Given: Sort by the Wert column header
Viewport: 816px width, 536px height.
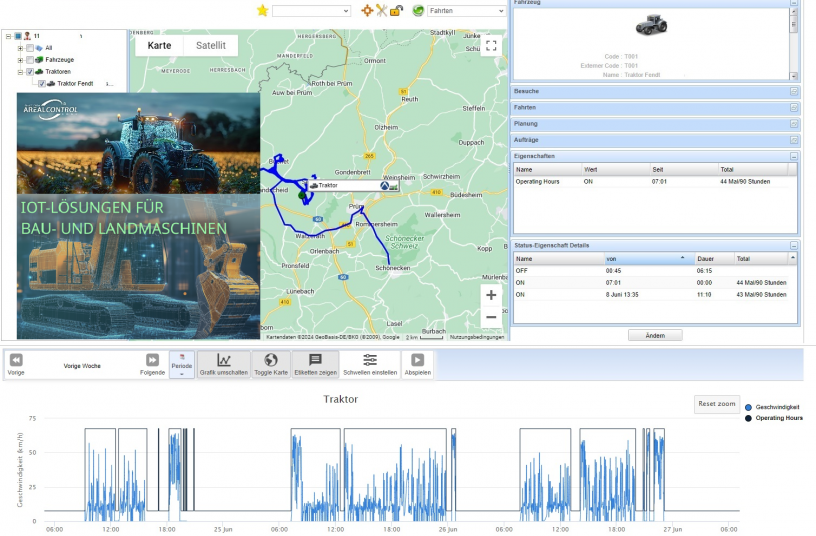Looking at the screenshot, I should tap(615, 170).
